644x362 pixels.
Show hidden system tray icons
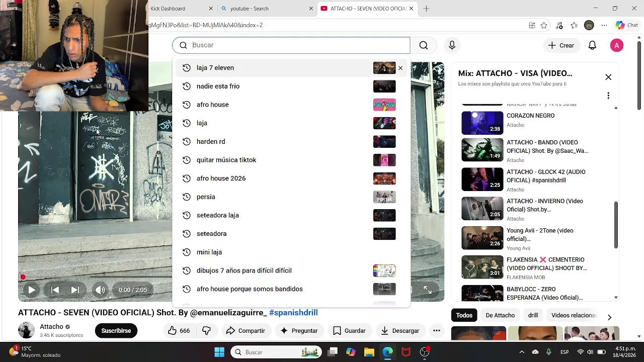click(522, 352)
